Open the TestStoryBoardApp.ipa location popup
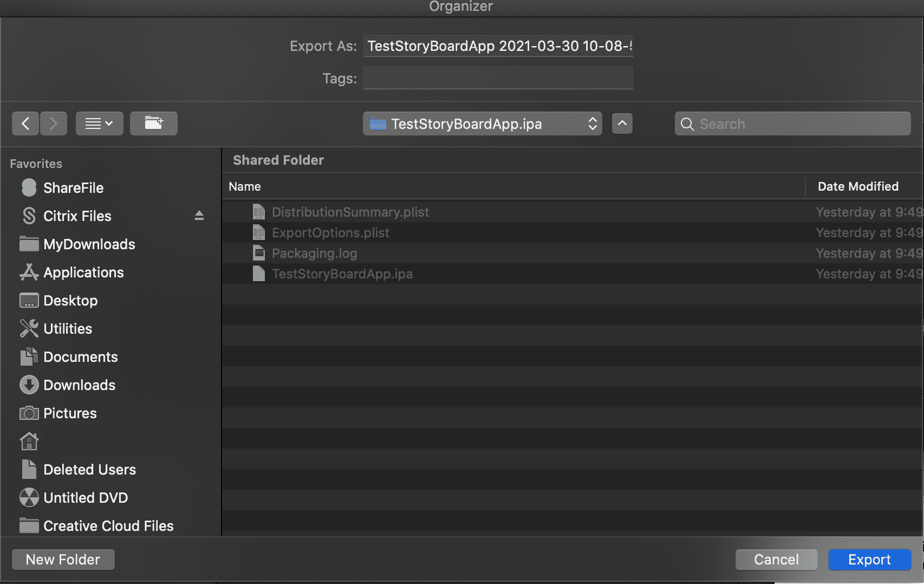Viewport: 924px width, 584px height. pos(482,124)
